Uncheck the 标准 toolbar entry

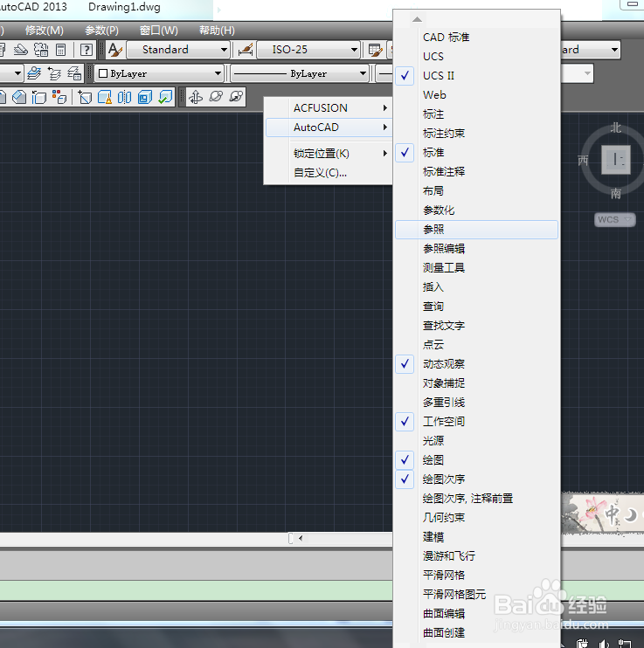pos(476,153)
